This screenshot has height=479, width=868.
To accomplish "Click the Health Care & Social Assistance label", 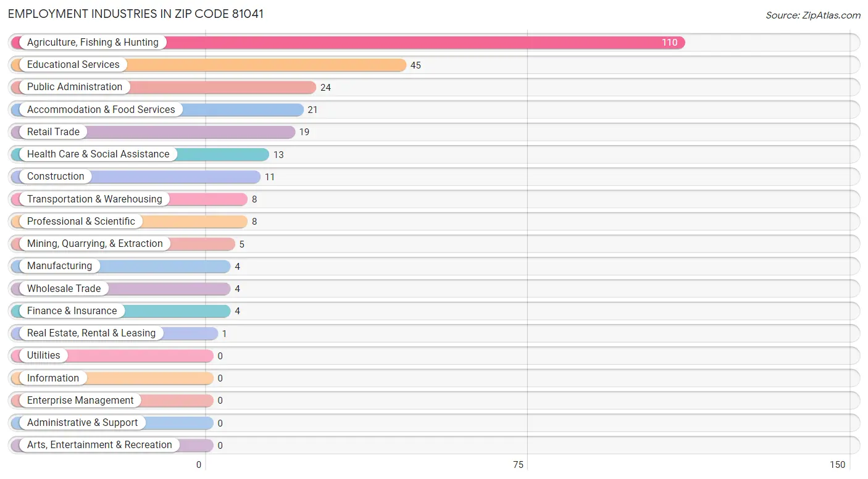I will point(98,154).
